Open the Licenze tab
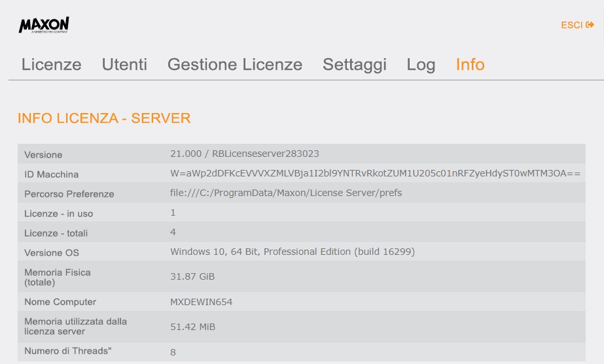This screenshot has height=364, width=604. pos(51,64)
